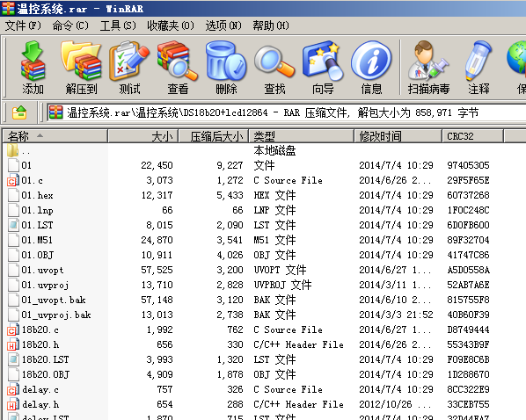
Task: Sort by 压缩后大小 column header
Action: point(214,136)
